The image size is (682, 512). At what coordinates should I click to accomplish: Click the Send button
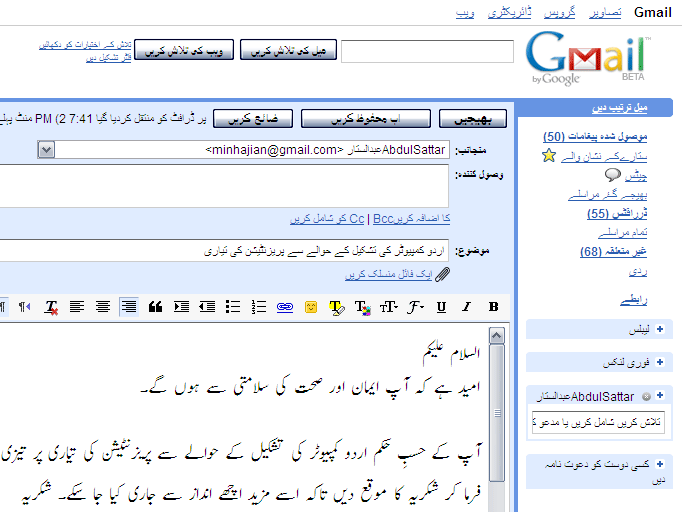click(474, 119)
